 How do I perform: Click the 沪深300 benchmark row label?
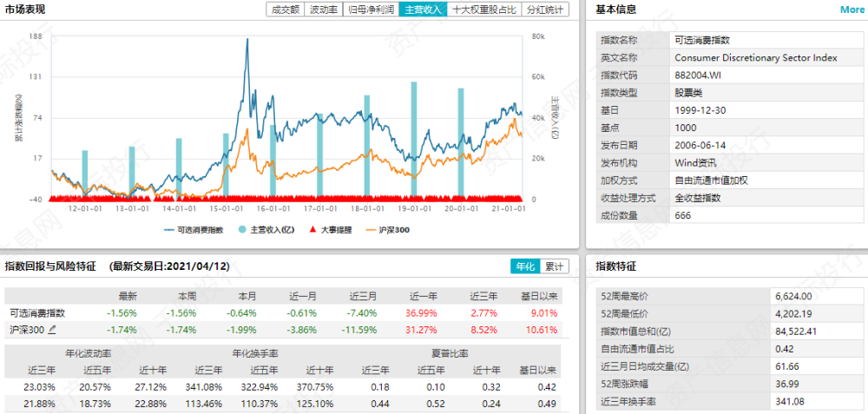coord(26,330)
